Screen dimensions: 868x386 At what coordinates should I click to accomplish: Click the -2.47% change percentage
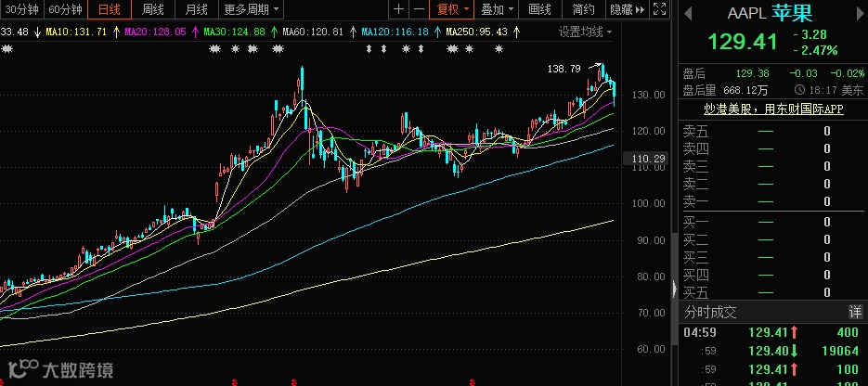pyautogui.click(x=815, y=51)
